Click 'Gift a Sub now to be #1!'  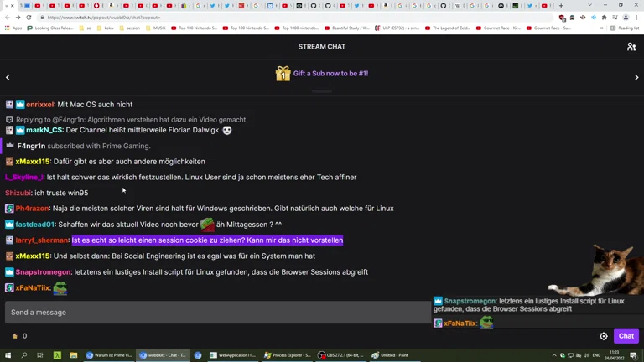click(330, 74)
